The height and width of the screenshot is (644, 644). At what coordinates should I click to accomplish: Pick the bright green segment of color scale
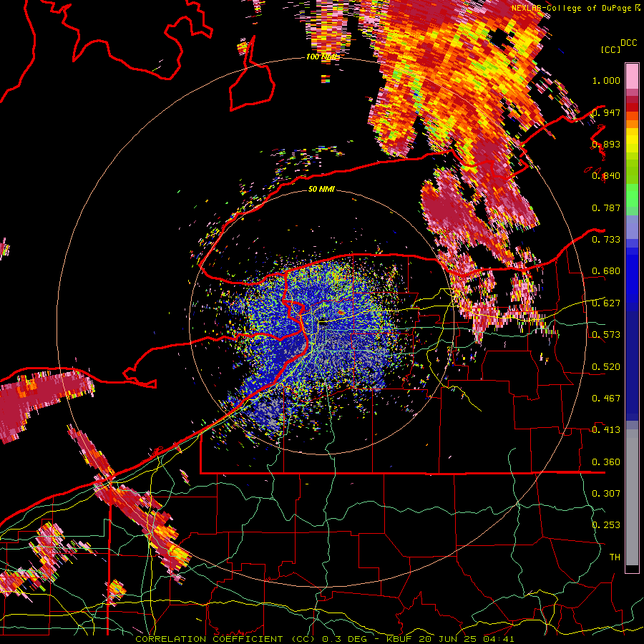632,195
